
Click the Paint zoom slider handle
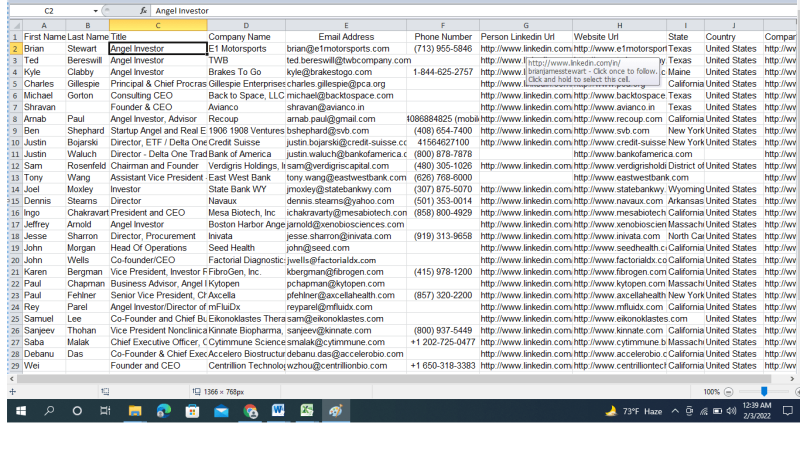click(764, 391)
